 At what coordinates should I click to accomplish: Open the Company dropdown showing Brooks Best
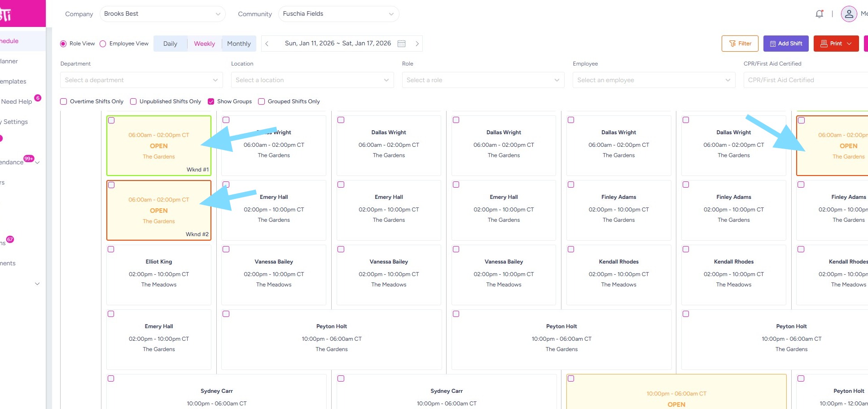coord(162,14)
